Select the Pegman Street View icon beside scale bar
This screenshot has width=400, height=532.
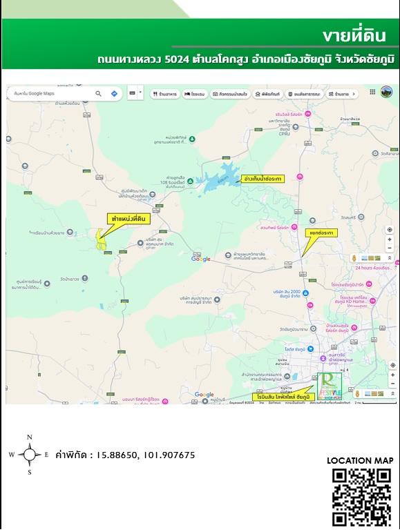(x=358, y=394)
